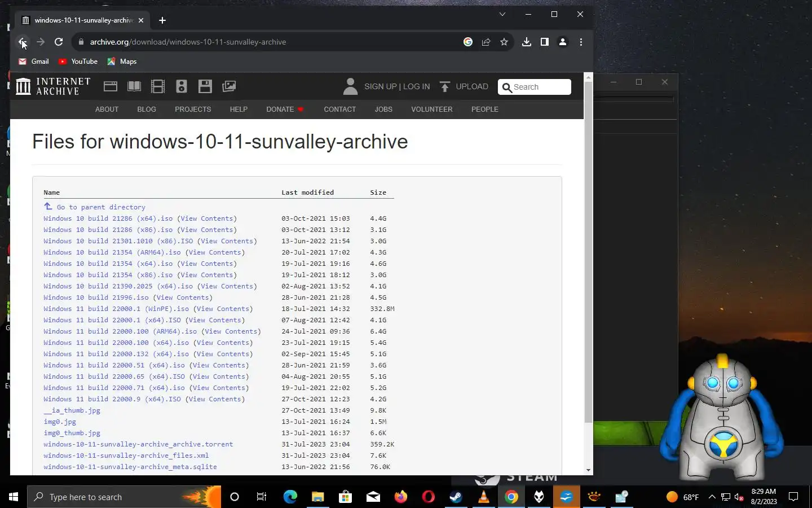Open the DONATE menu item

(285, 110)
